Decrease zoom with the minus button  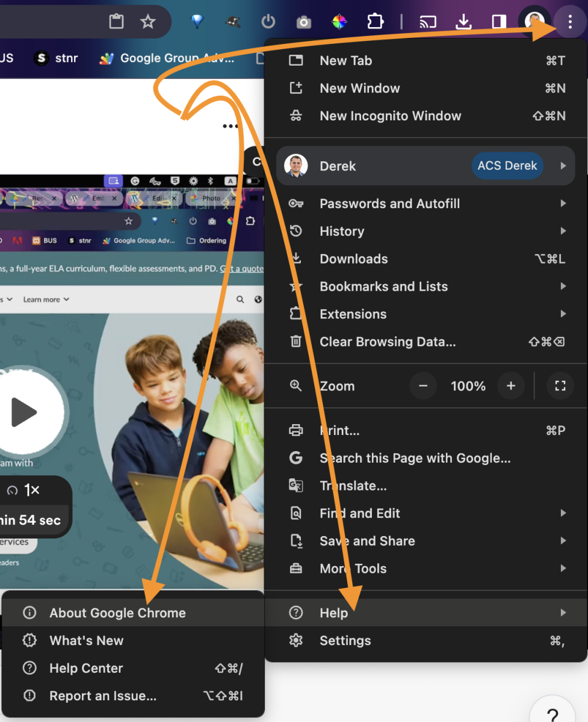pos(423,386)
